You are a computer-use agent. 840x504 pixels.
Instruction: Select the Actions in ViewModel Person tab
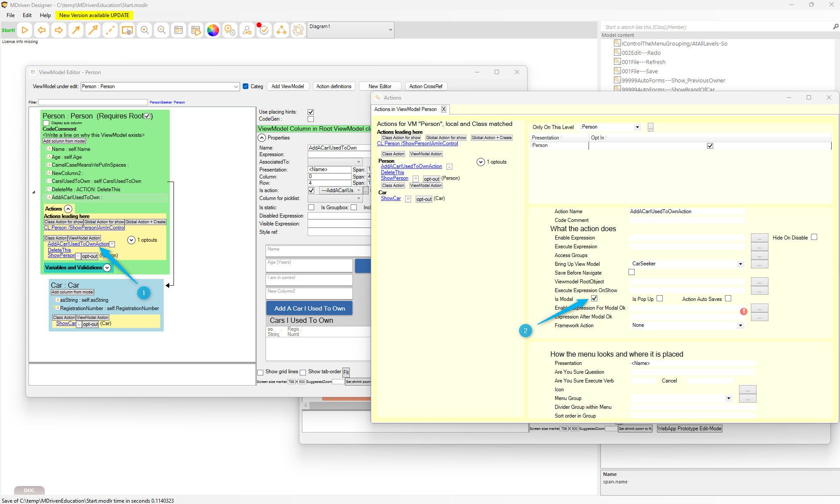[x=405, y=109]
